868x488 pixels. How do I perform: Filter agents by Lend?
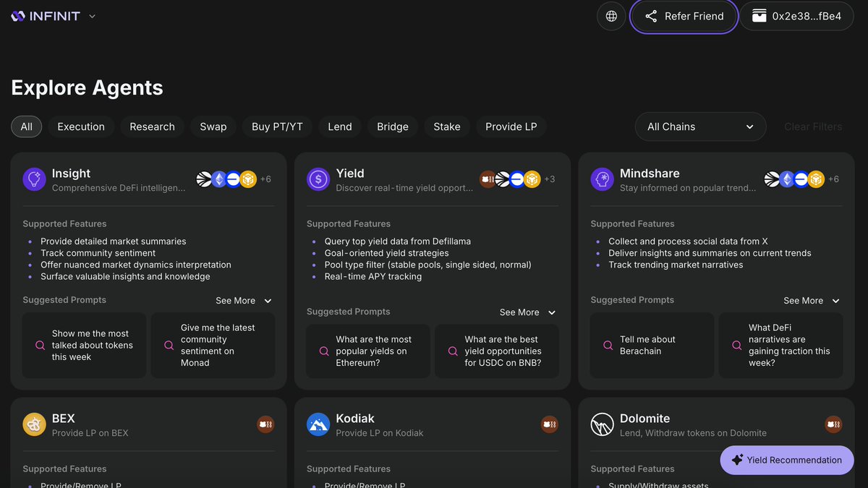(340, 127)
